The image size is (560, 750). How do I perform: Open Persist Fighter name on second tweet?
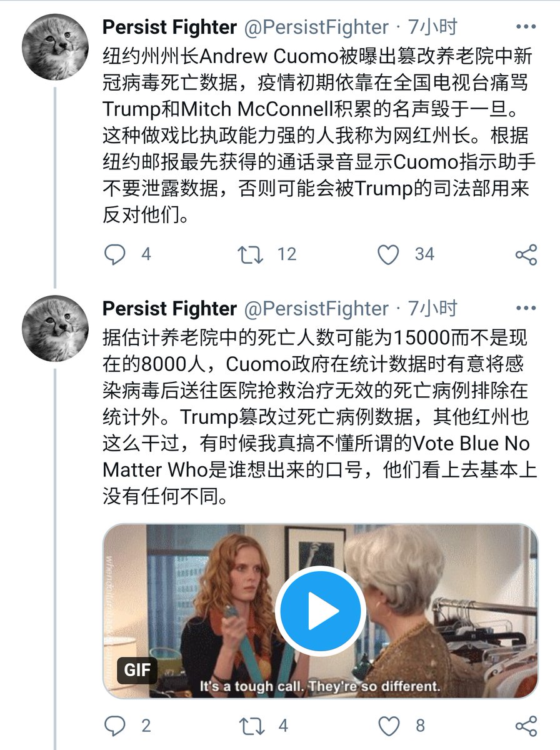[169, 309]
